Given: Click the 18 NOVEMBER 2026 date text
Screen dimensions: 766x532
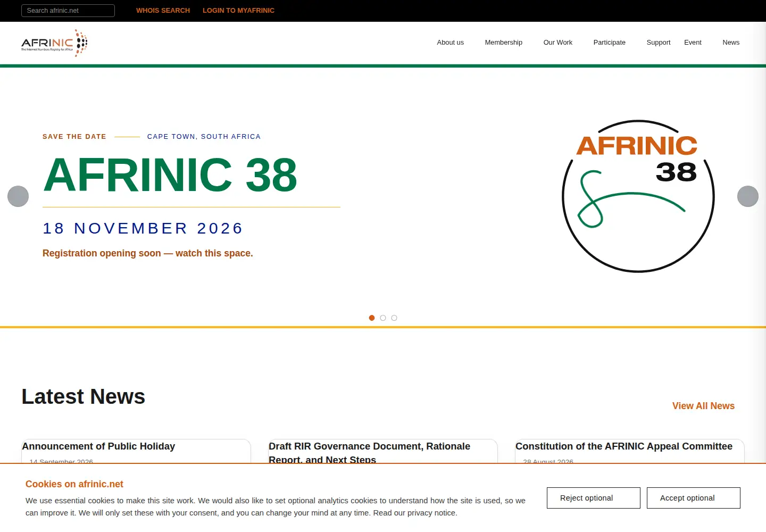Looking at the screenshot, I should click(143, 228).
